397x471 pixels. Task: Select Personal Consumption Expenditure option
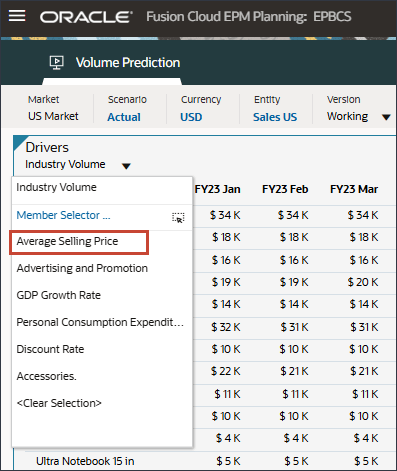(x=100, y=322)
